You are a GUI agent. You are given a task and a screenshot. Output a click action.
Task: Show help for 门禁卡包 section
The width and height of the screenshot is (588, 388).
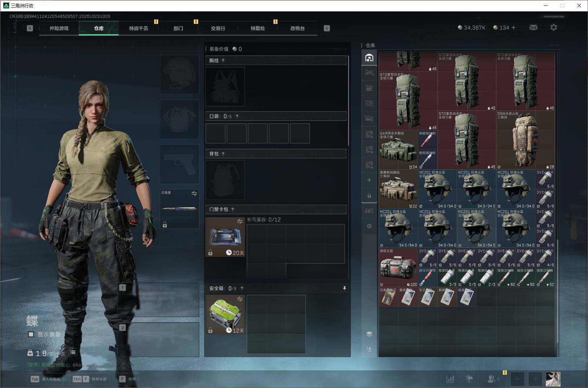(x=233, y=209)
